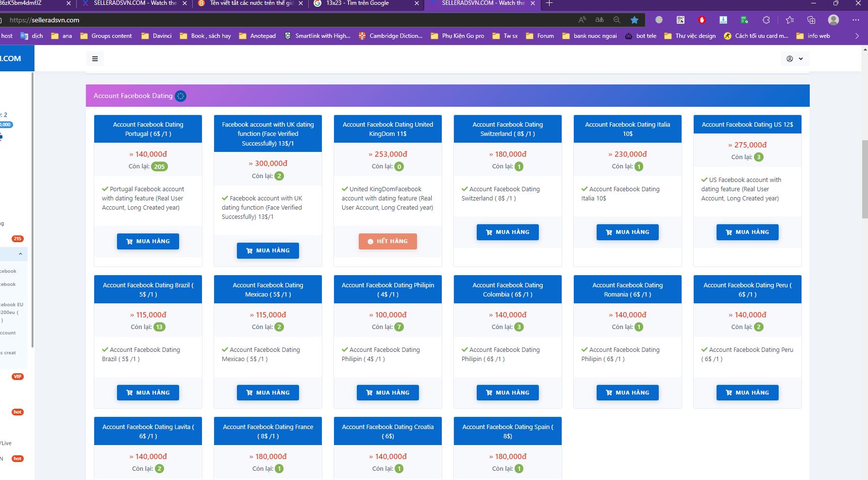Switch to 'Tên viết tắt các nước' tab
Image resolution: width=868 pixels, height=480 pixels.
[250, 3]
